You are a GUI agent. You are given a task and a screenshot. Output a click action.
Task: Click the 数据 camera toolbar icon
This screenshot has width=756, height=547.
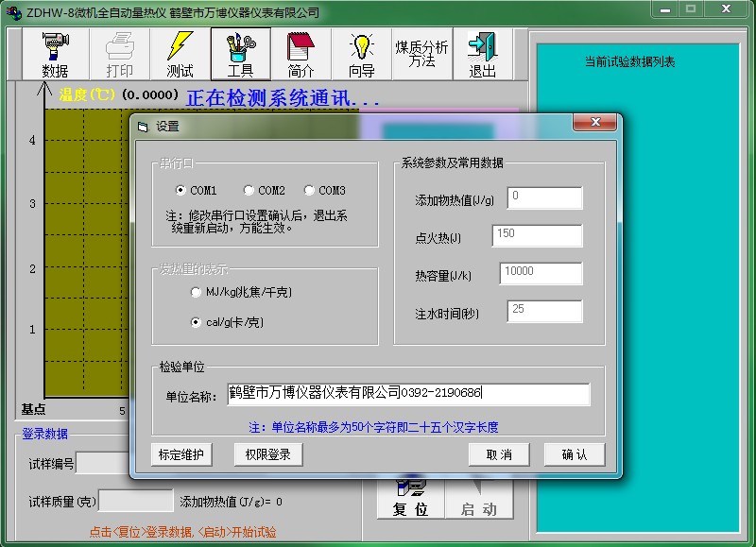click(56, 54)
